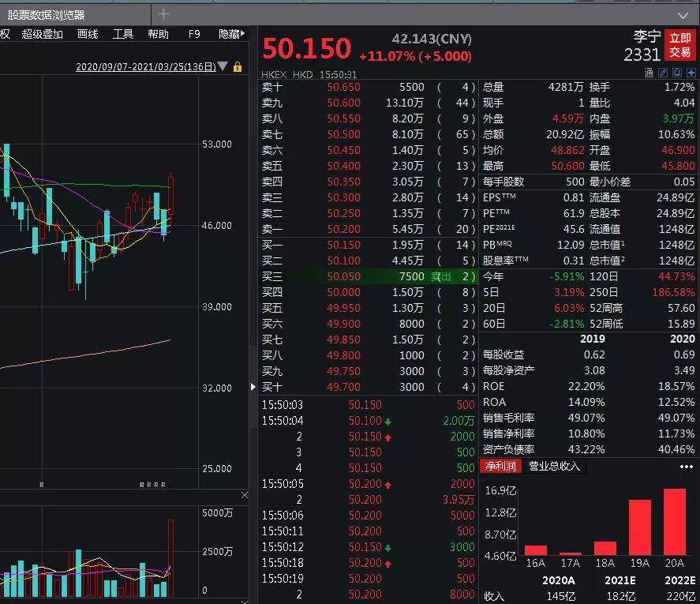Click the 20A net profit bar
The width and height of the screenshot is (700, 604).
[675, 522]
